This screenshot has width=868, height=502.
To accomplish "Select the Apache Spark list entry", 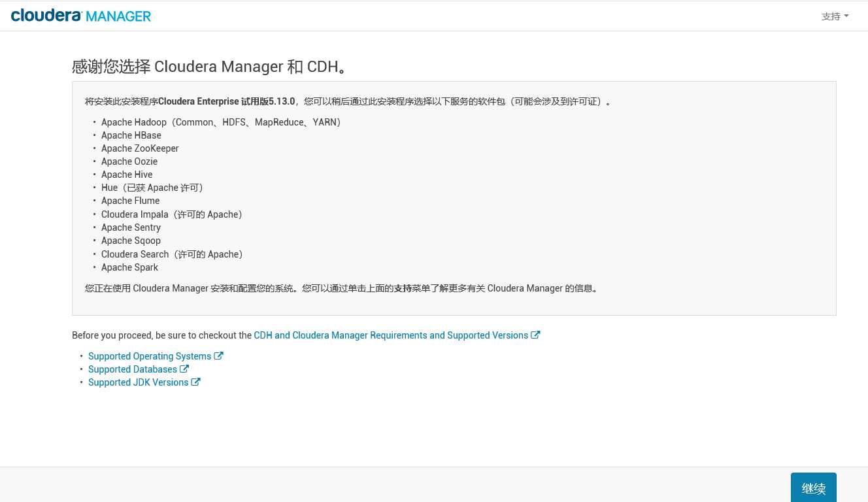I will click(129, 267).
